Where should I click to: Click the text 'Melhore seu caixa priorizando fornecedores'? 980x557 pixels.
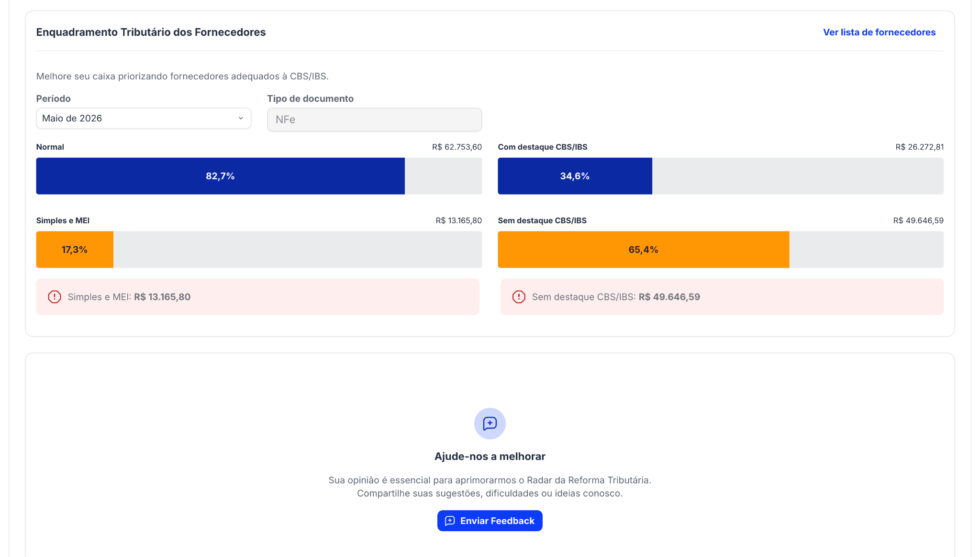(x=133, y=76)
